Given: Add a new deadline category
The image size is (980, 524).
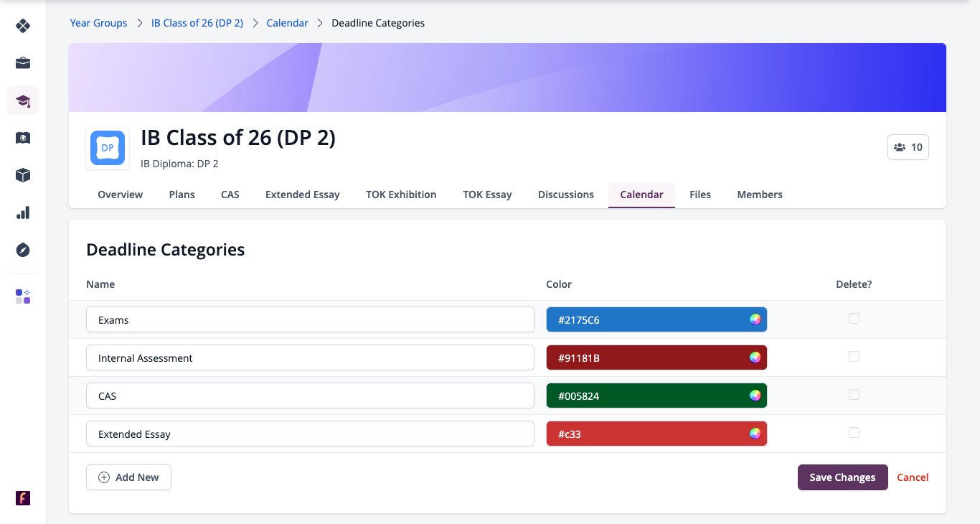Looking at the screenshot, I should (128, 477).
